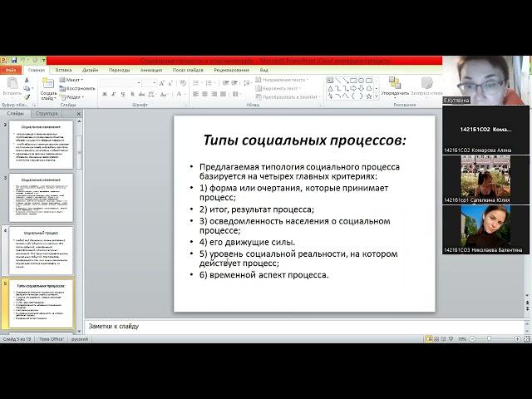532x399 pixels.
Task: Toggle the normal view button in the status bar
Action: pos(429,339)
